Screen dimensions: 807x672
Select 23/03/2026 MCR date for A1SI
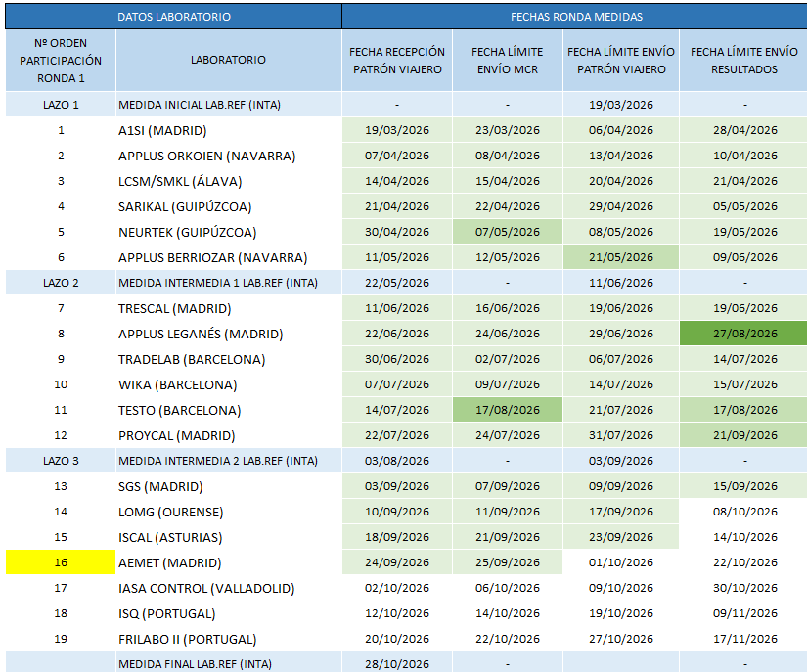[x=508, y=130]
